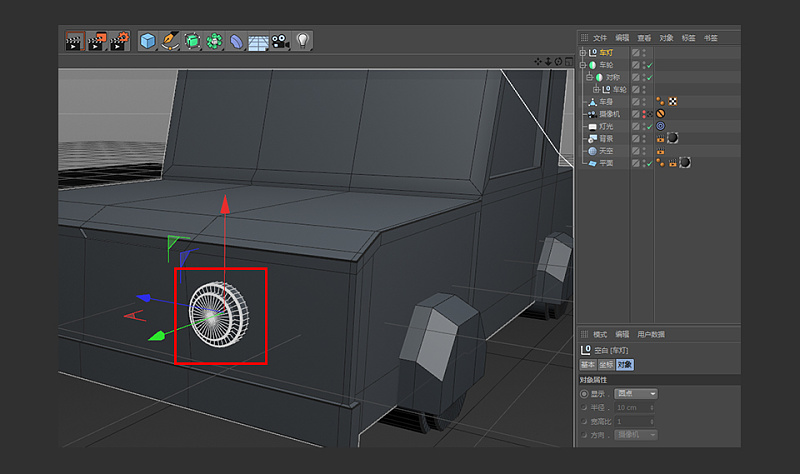This screenshot has height=474, width=800.
Task: Toggle the green enable checkmark for 对称
Action: point(649,78)
